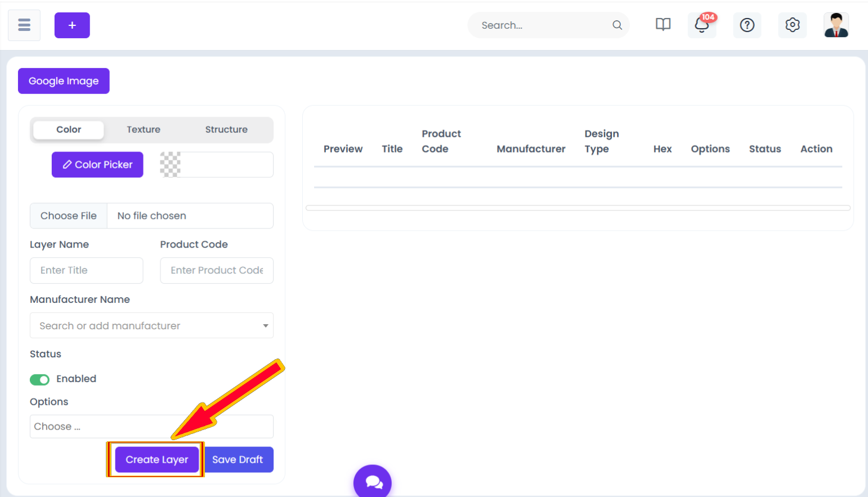
Task: Click the 'No file chosen' text
Action: (x=151, y=216)
